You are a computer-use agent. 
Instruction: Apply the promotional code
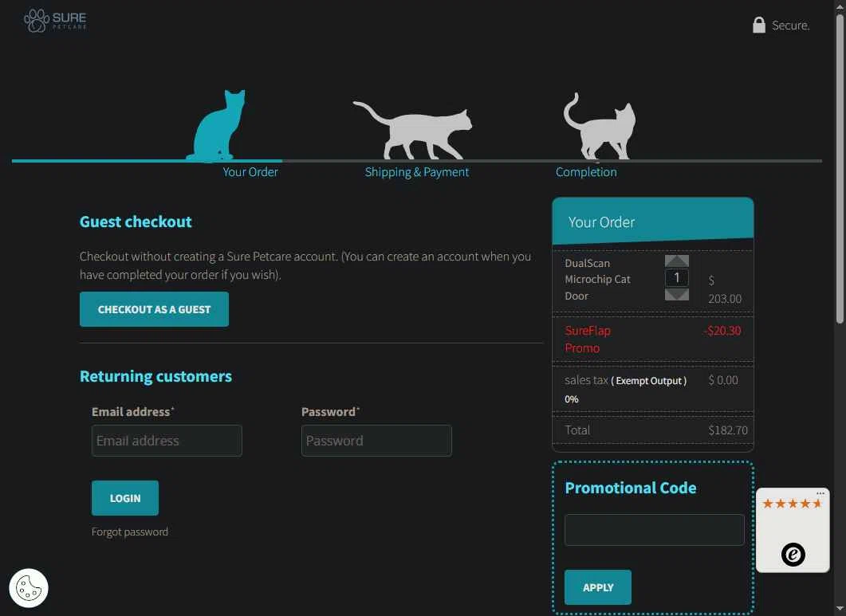click(x=598, y=587)
